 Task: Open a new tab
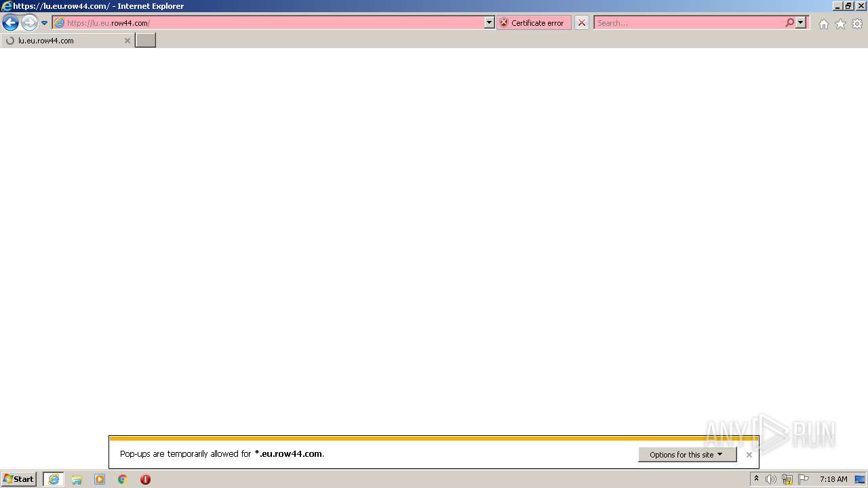click(146, 41)
